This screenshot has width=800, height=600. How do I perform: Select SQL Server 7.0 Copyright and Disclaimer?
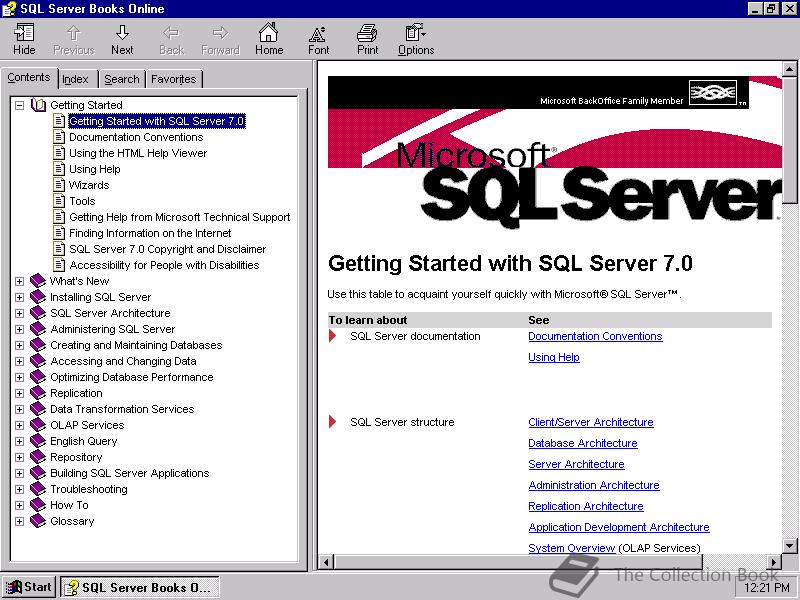pyautogui.click(x=167, y=249)
